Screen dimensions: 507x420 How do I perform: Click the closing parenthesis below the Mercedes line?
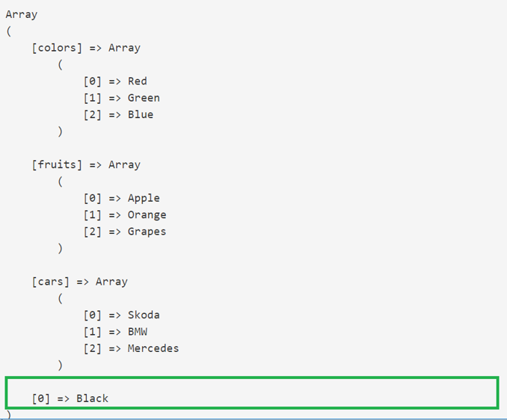[x=60, y=365]
